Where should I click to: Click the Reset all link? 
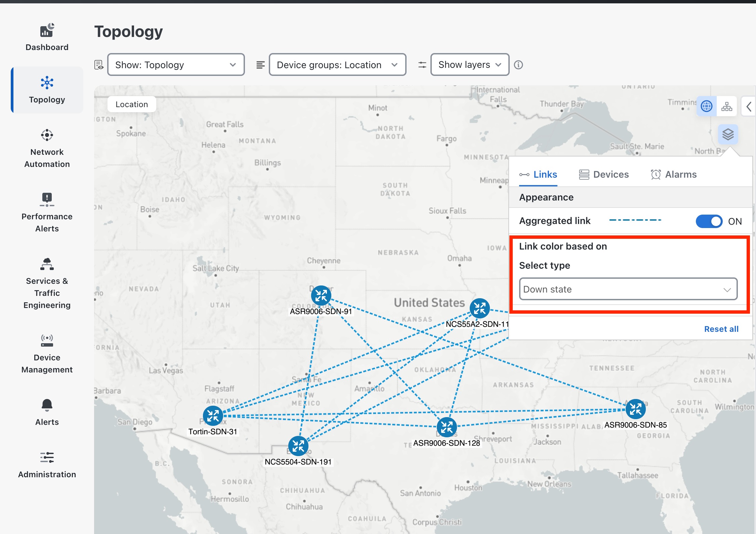click(721, 329)
